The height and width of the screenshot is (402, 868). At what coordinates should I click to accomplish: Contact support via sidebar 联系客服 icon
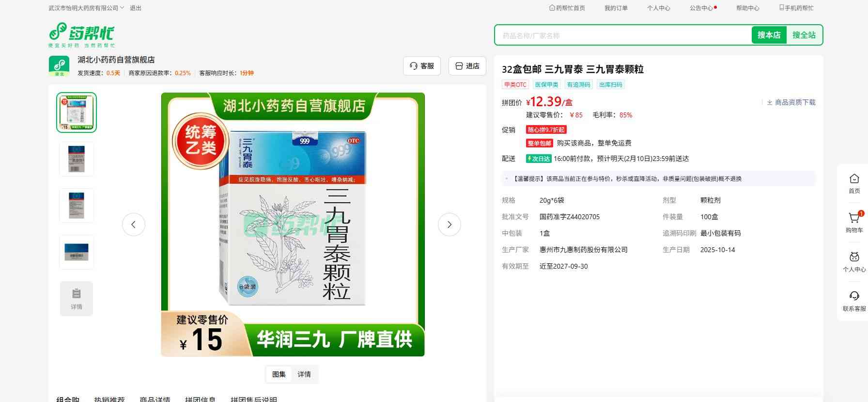[x=854, y=301]
